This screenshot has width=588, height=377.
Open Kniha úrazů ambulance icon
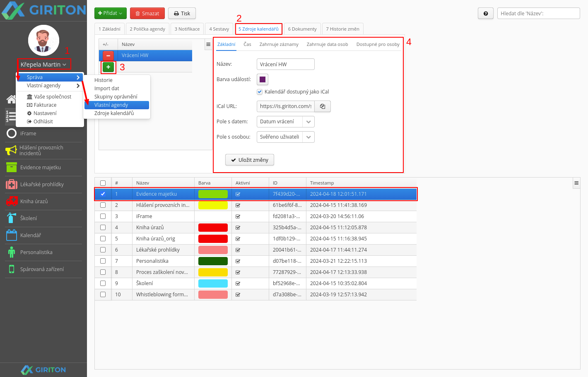[12, 201]
